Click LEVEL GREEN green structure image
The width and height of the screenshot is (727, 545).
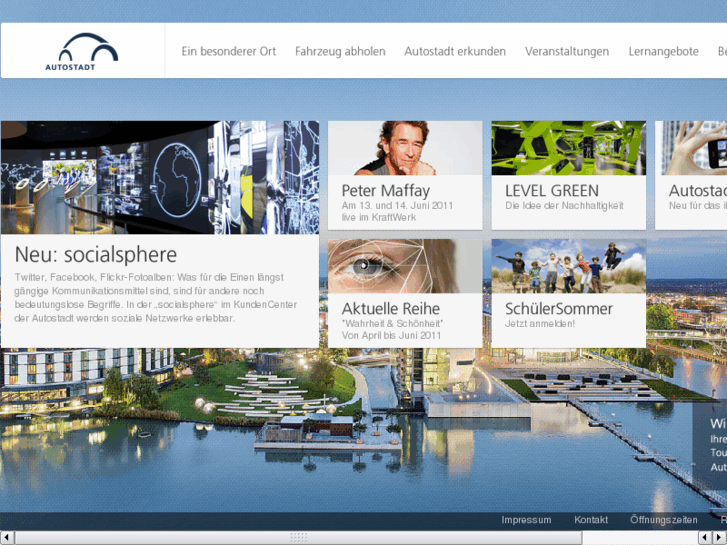(x=568, y=148)
